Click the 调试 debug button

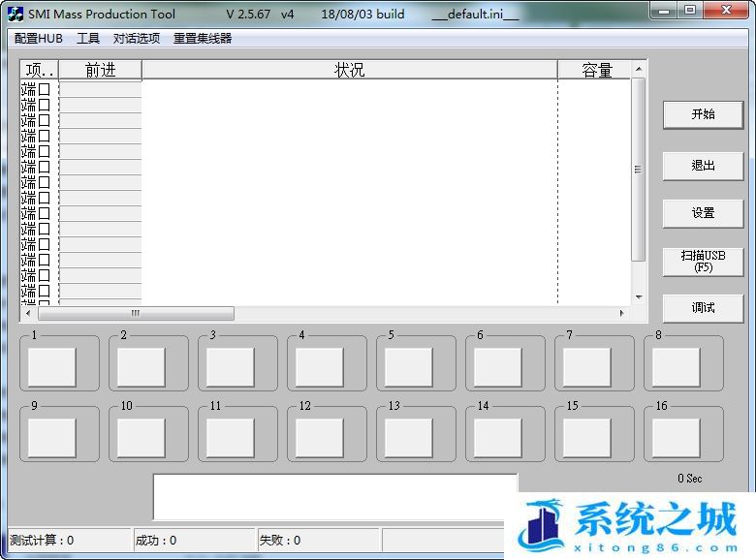tap(703, 308)
